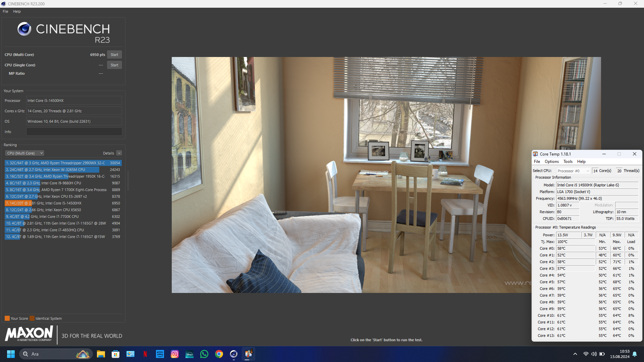Select the i7-1165G7 @ 28W ranking row
This screenshot has width=644, height=362.
click(x=63, y=223)
